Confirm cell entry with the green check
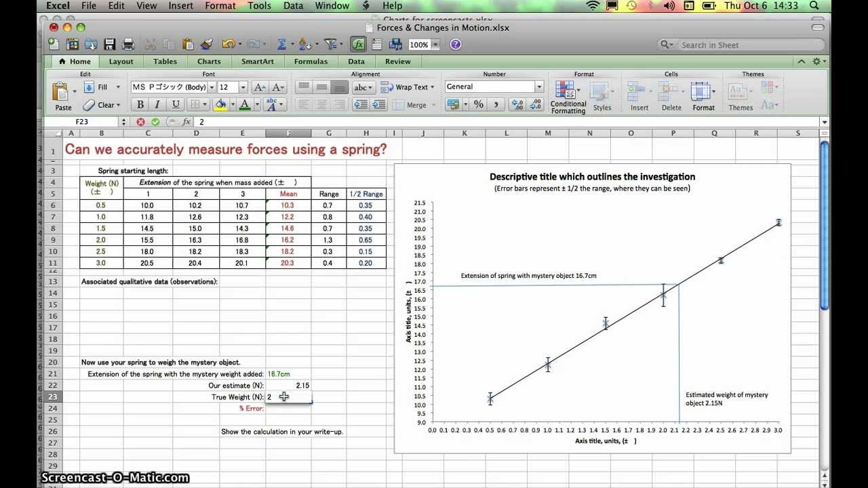The height and width of the screenshot is (488, 868). 155,122
